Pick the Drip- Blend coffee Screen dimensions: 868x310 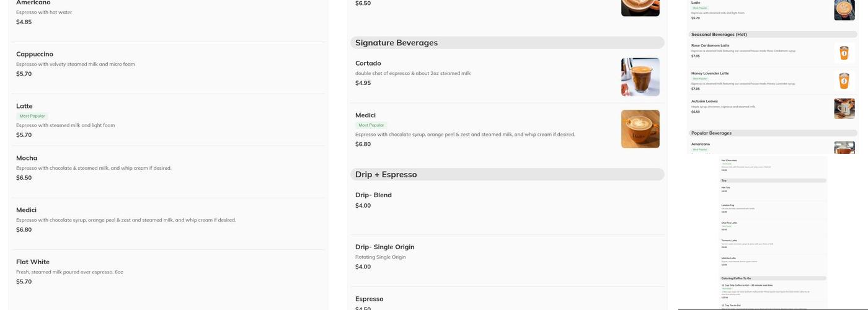[373, 195]
